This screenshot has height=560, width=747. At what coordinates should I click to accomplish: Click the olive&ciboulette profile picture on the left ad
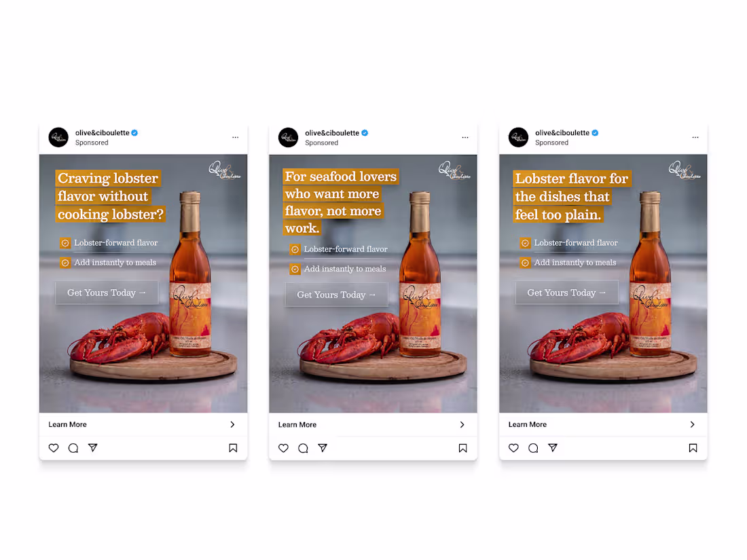(x=58, y=137)
